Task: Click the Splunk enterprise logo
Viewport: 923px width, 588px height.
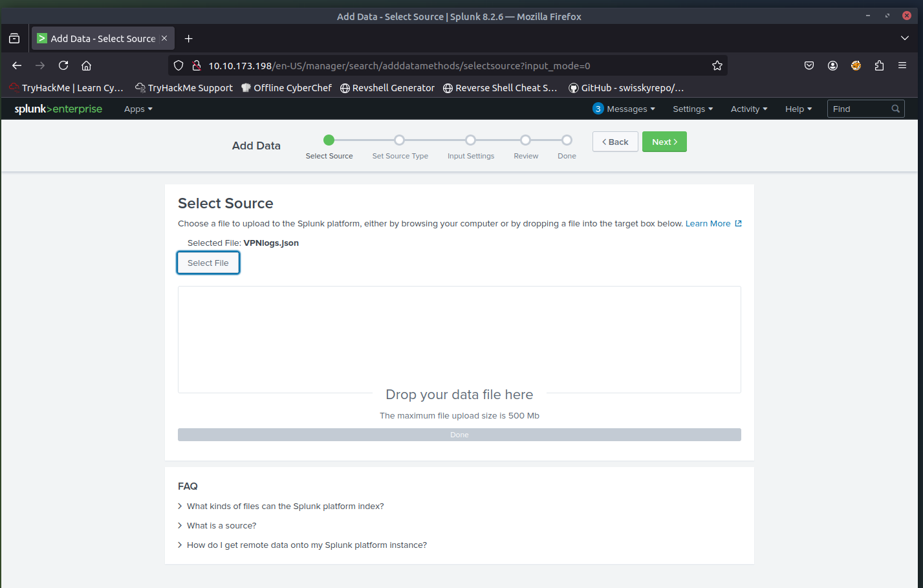Action: [x=58, y=109]
